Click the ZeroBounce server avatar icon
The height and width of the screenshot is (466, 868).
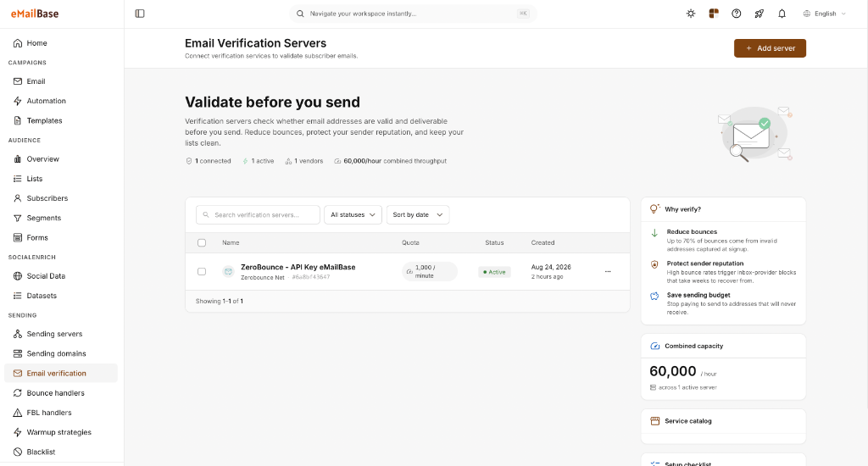228,272
